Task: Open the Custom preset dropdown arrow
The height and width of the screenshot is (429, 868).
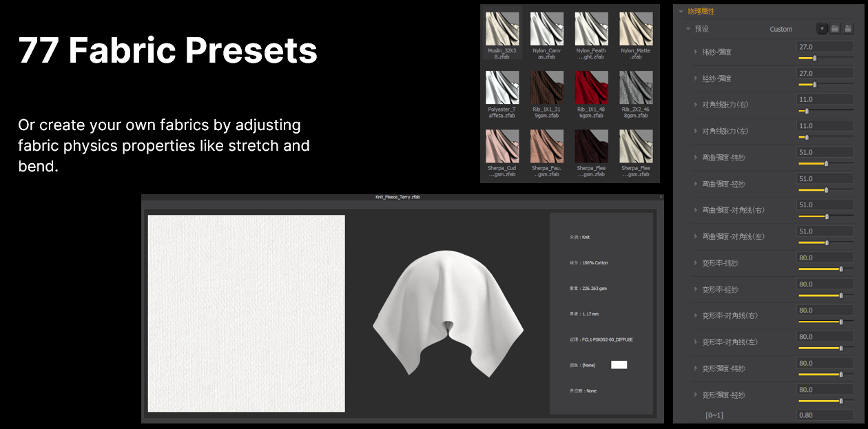Action: pyautogui.click(x=822, y=28)
